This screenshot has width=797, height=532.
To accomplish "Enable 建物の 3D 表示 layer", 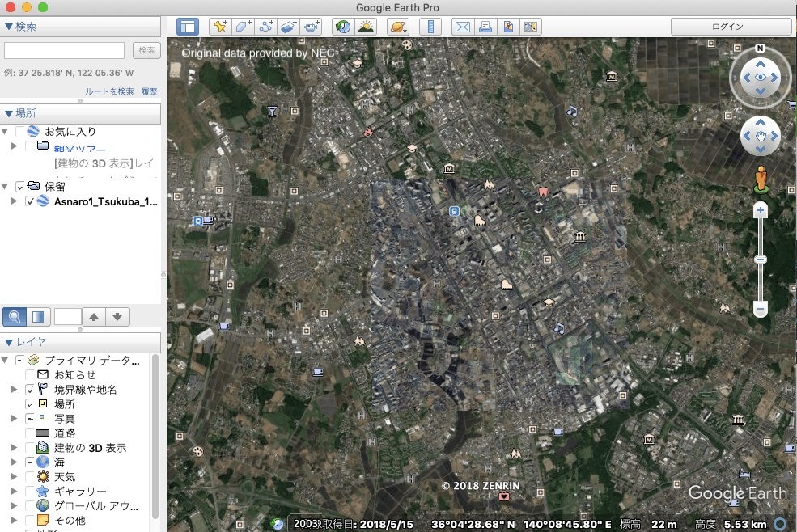I will pos(29,448).
